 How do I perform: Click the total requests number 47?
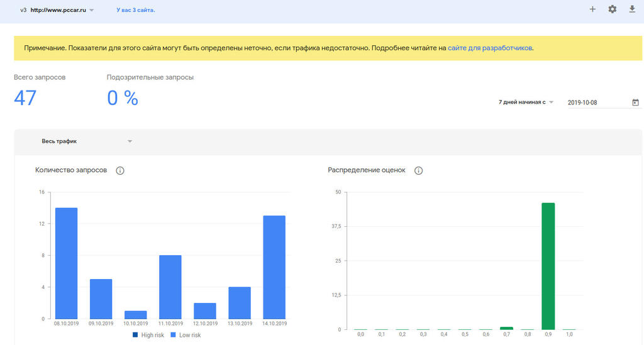tap(25, 98)
